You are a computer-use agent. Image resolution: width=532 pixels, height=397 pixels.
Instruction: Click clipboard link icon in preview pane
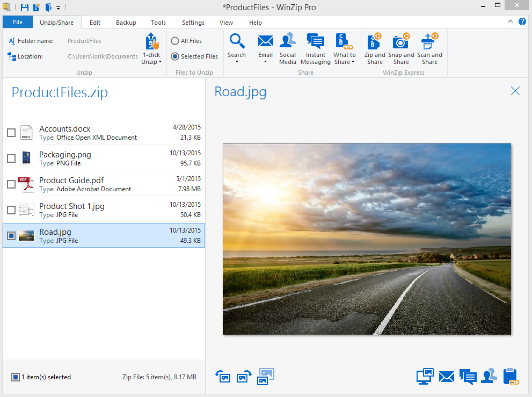click(511, 376)
